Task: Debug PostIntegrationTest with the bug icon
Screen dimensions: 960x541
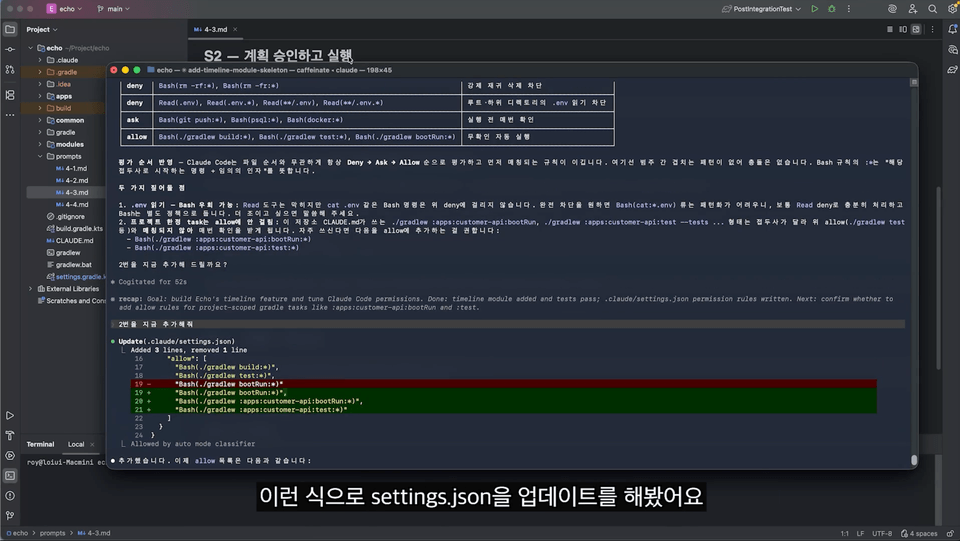Action: coord(831,9)
